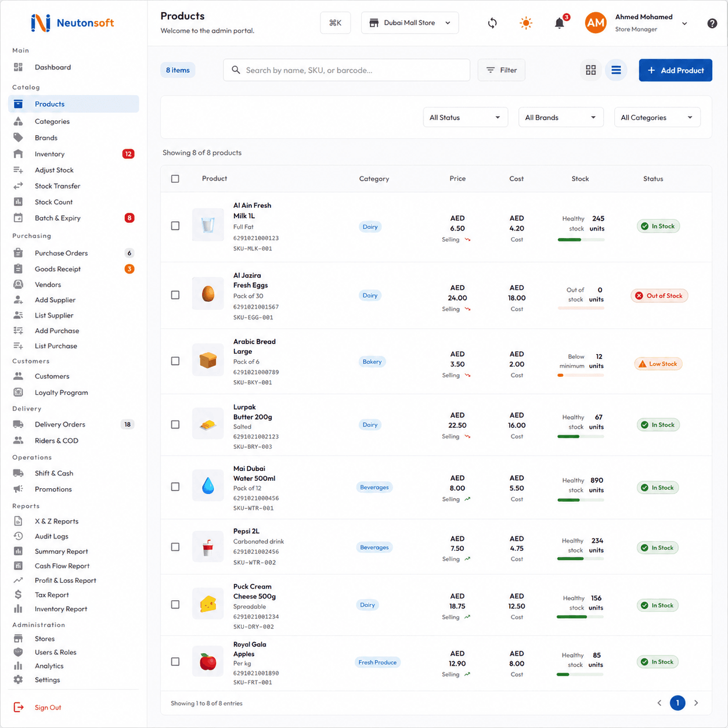728x728 pixels.
Task: Click the Profit & Loss trend icon
Action: [x=19, y=580]
